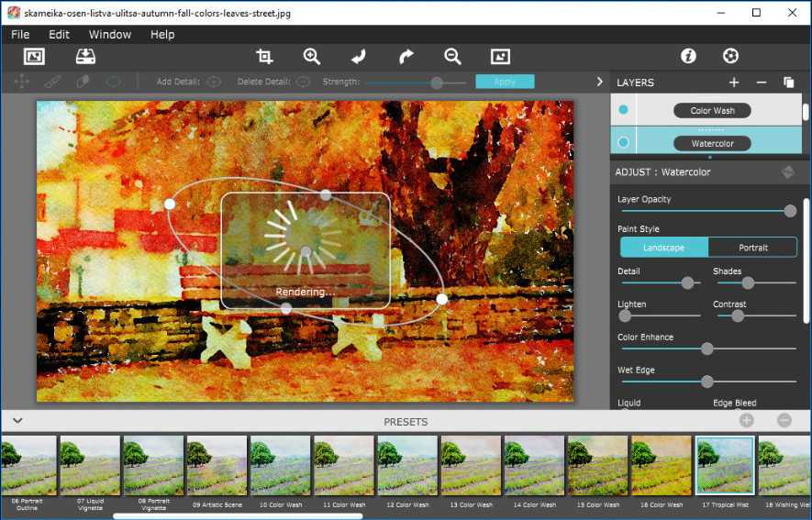Add a new layer with plus icon
The width and height of the screenshot is (812, 520).
(734, 83)
